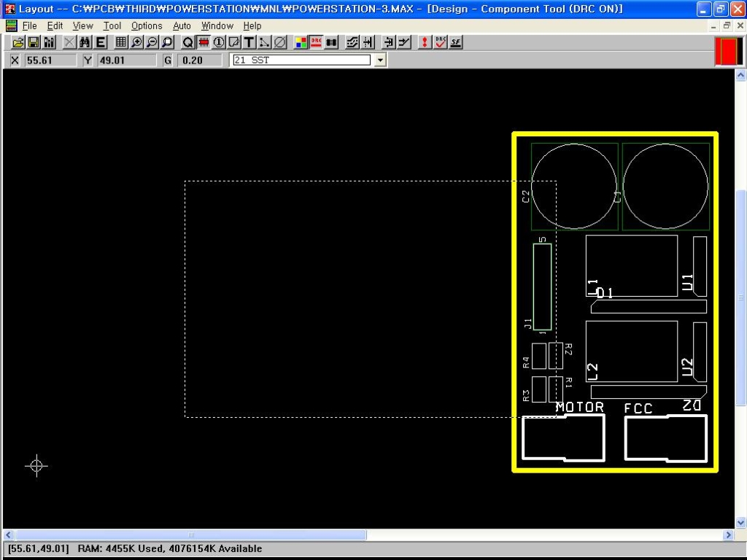The width and height of the screenshot is (747, 560).
Task: Click the 'SF' toolbar icon
Action: point(456,42)
